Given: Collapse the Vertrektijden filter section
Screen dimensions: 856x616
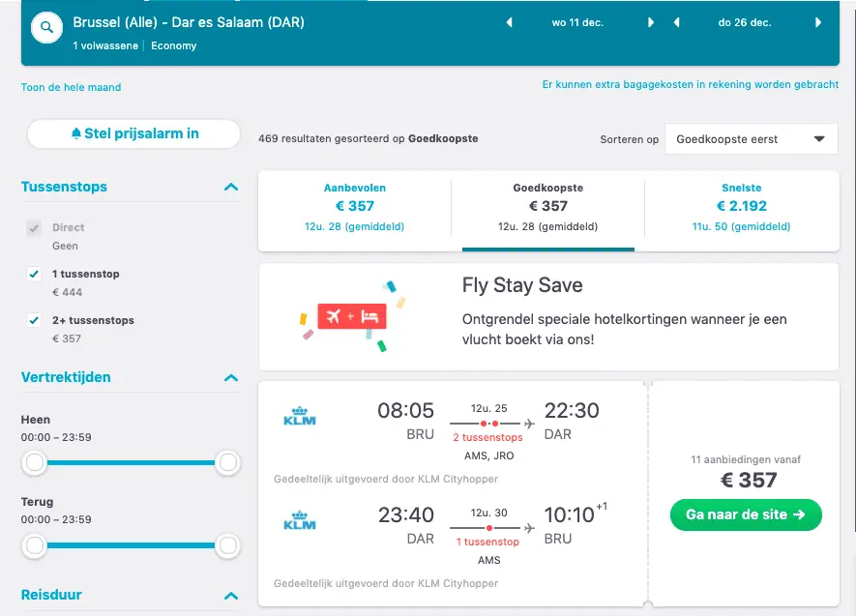Looking at the screenshot, I should click(231, 377).
